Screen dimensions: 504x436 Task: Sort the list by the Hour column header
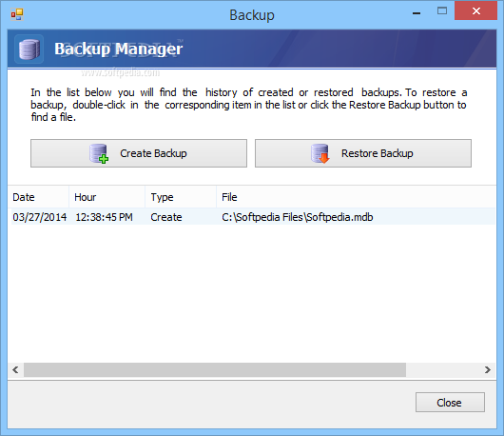[107, 197]
